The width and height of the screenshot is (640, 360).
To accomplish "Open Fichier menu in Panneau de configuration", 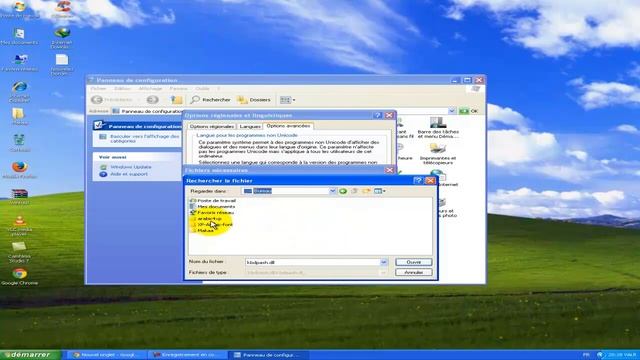I will (98, 89).
